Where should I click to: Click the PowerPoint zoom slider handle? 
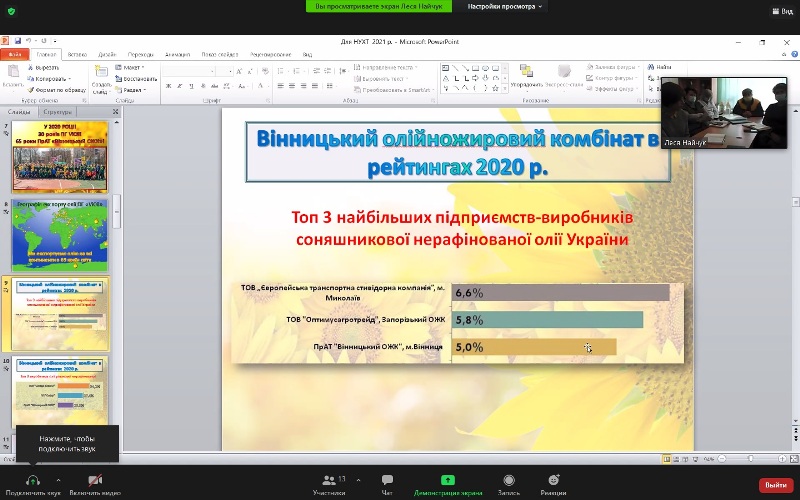tap(751, 459)
